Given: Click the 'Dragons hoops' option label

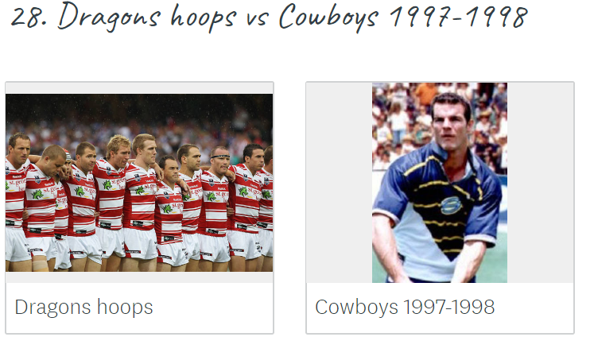Looking at the screenshot, I should tap(83, 308).
